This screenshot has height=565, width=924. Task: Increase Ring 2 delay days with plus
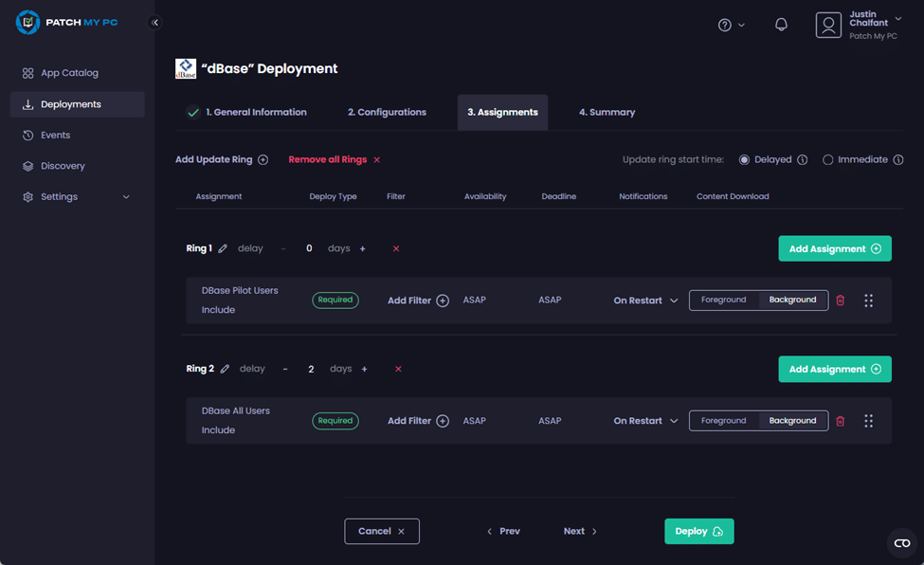pos(364,369)
